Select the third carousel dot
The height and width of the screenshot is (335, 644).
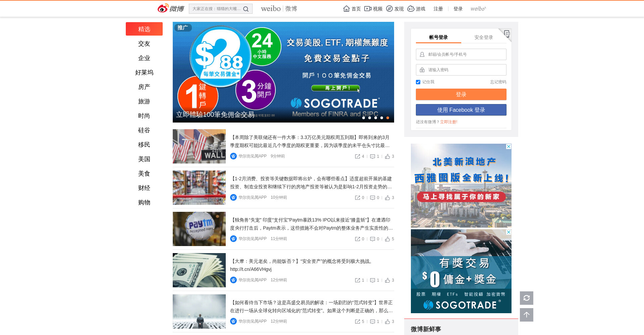tap(376, 118)
